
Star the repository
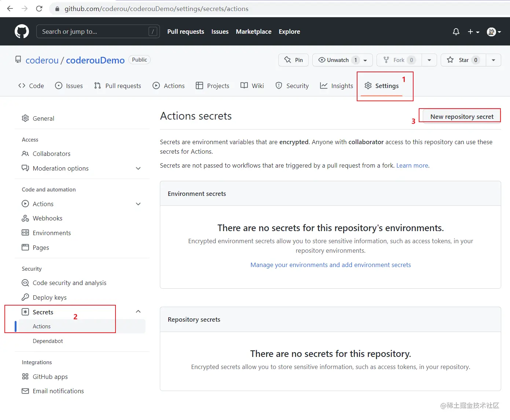463,60
